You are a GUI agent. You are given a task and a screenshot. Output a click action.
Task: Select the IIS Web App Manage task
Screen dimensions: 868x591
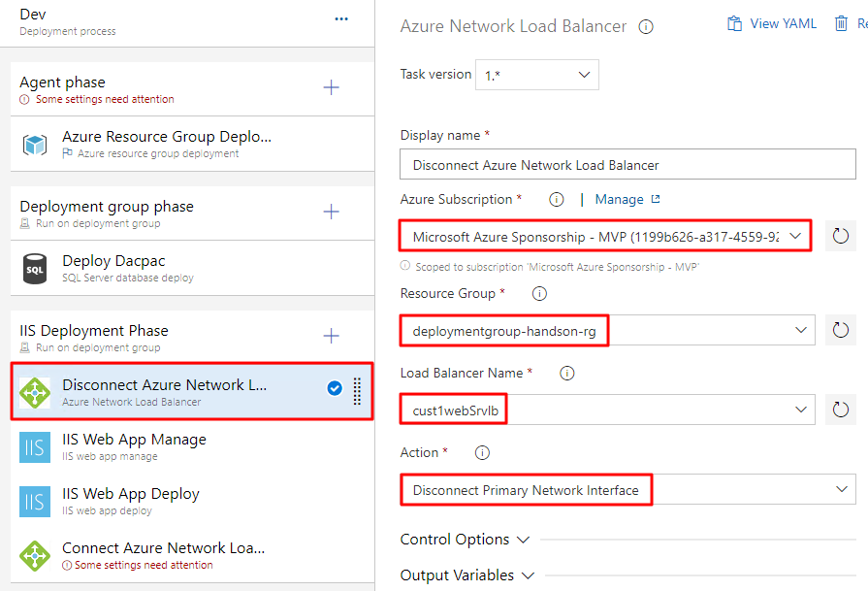click(x=192, y=447)
